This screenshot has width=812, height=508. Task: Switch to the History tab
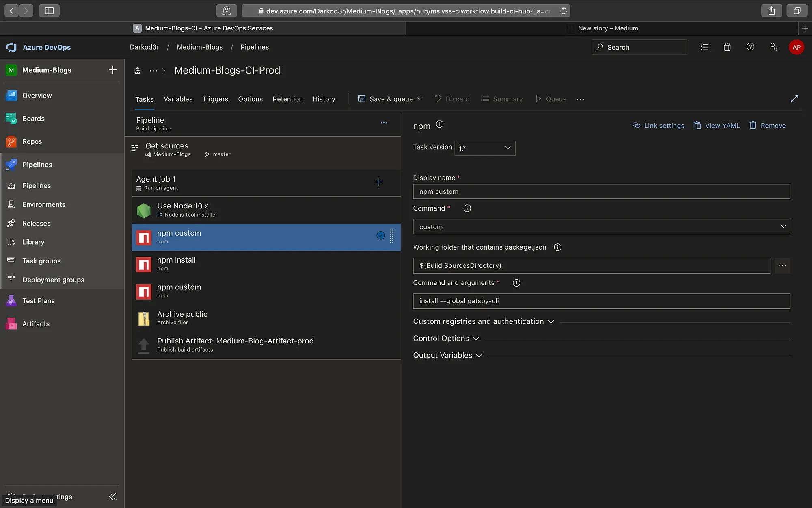click(x=324, y=99)
